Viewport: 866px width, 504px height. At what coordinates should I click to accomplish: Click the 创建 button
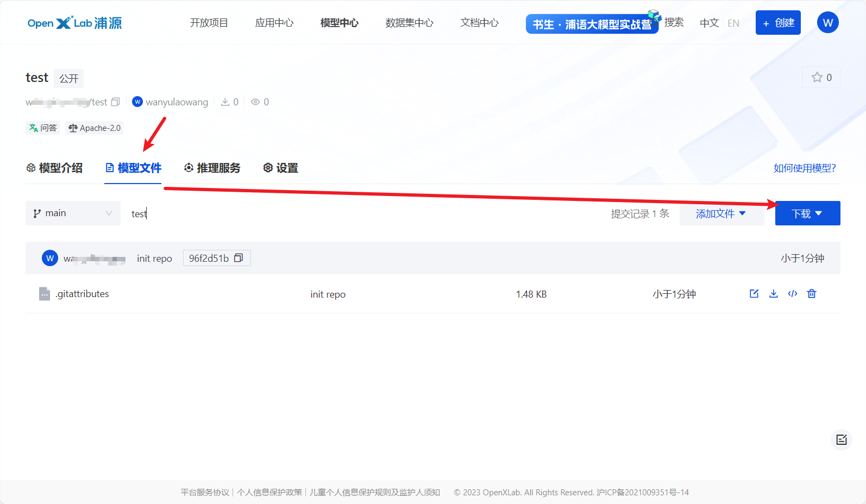(778, 23)
